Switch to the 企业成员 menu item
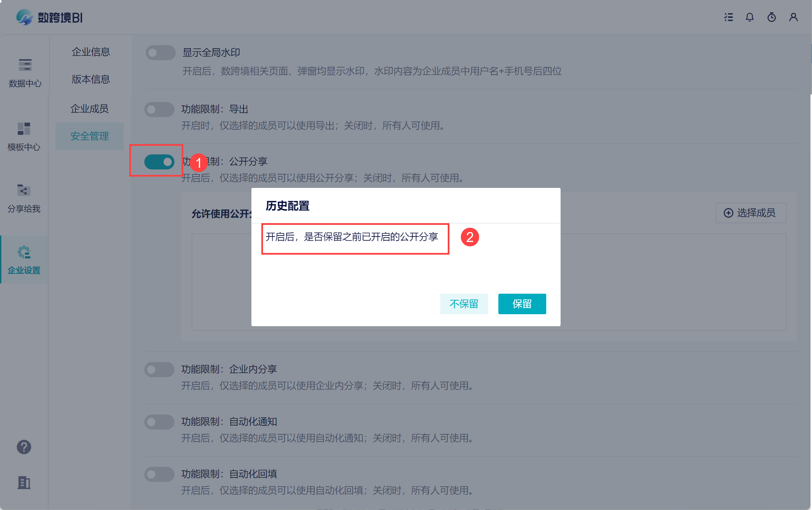Screen dimensions: 812x510 coord(89,109)
